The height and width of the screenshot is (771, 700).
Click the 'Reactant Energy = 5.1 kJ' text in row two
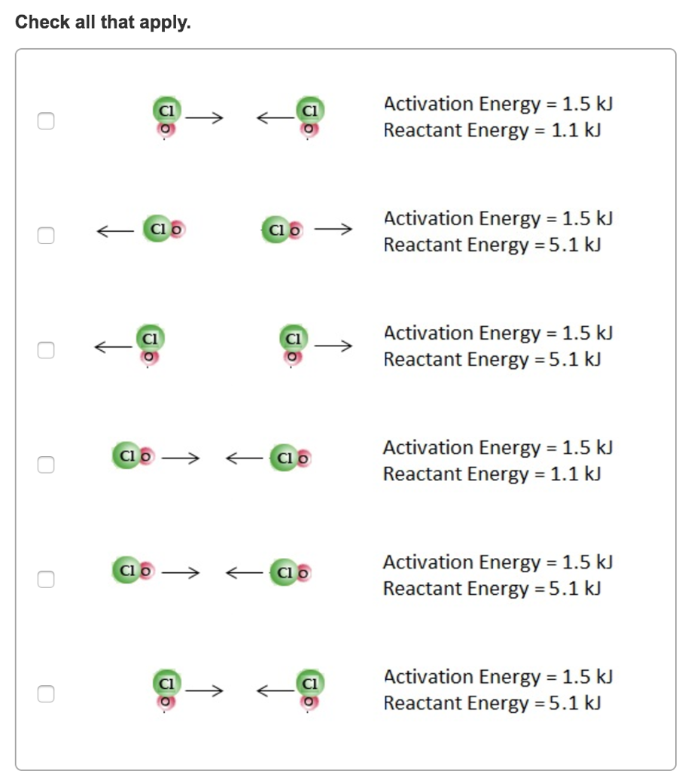492,245
